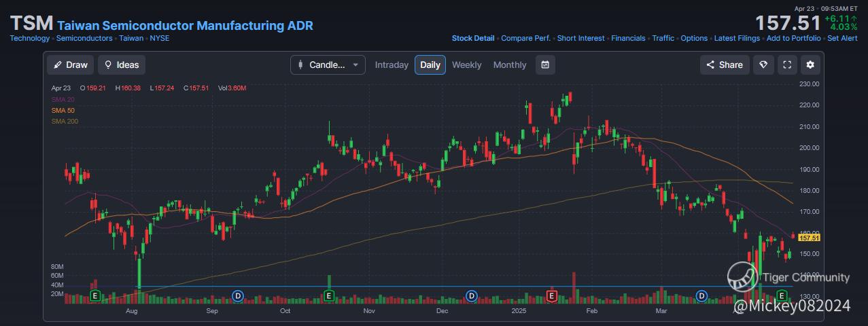Go to the Financials page
The image size is (868, 326).
[628, 39]
